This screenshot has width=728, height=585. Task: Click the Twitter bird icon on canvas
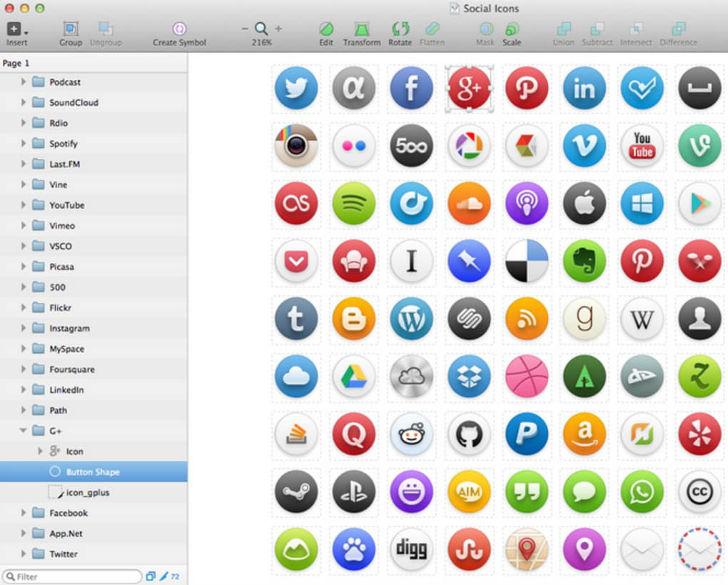(x=296, y=88)
